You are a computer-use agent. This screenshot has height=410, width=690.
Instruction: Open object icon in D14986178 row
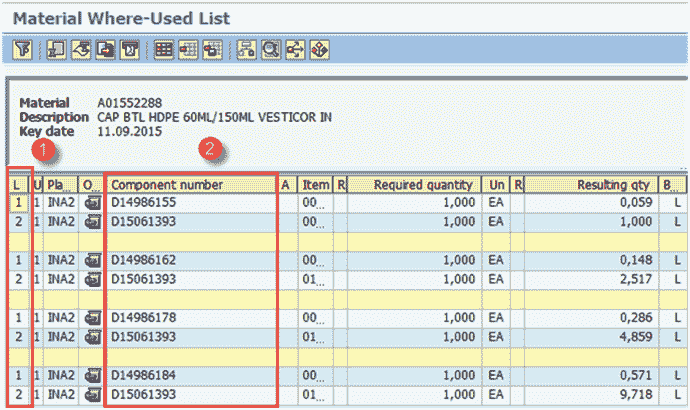92,318
